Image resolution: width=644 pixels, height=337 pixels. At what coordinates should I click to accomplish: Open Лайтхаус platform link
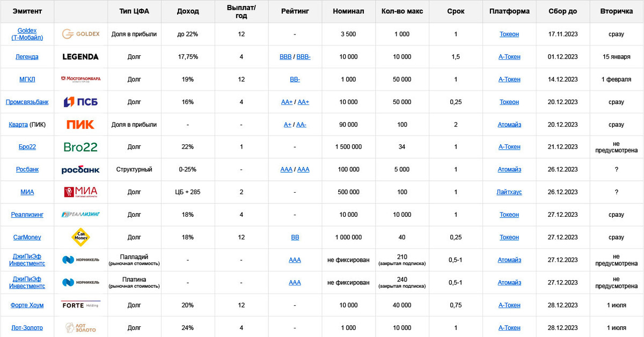509,192
